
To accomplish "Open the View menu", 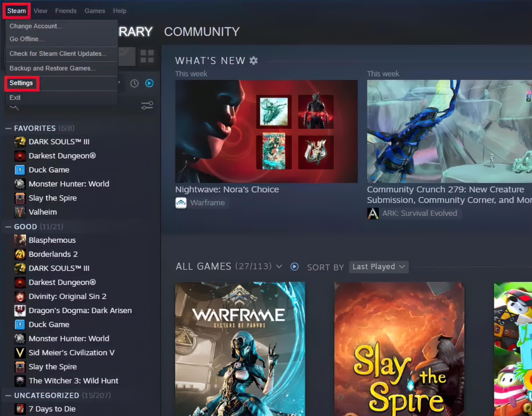I will point(40,11).
